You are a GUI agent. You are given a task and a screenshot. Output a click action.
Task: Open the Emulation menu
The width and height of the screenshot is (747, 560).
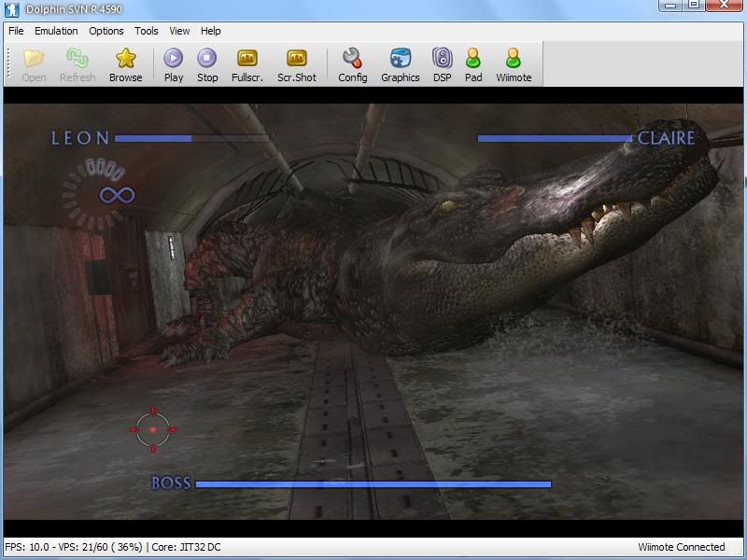click(56, 31)
